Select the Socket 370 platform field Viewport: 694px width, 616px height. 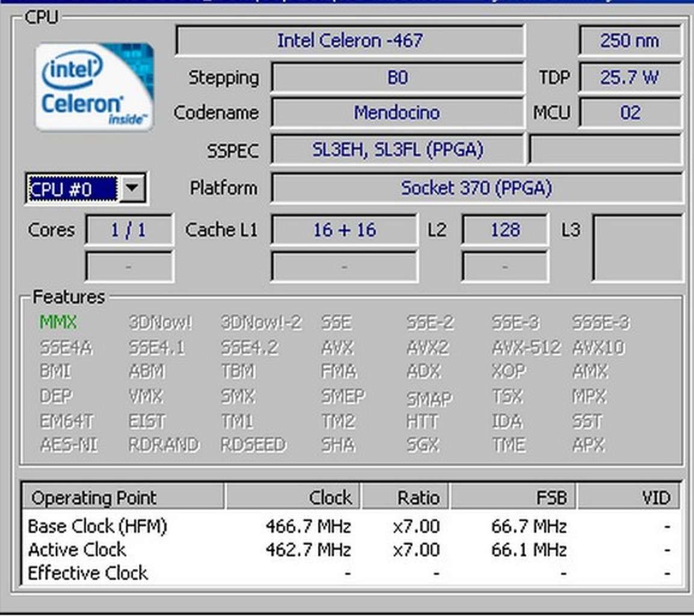478,188
